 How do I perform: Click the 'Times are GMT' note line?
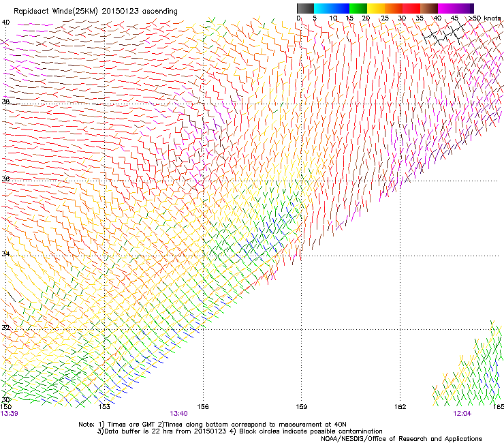[x=212, y=425]
